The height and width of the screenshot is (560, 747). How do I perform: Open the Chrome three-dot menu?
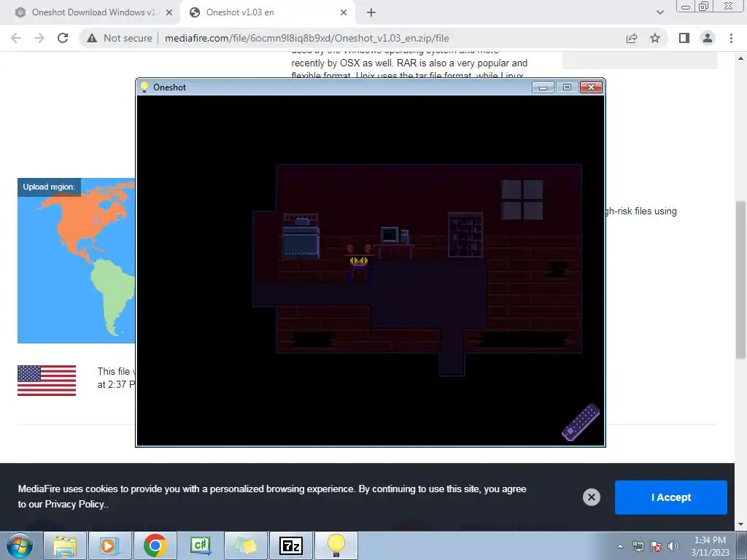pos(731,38)
